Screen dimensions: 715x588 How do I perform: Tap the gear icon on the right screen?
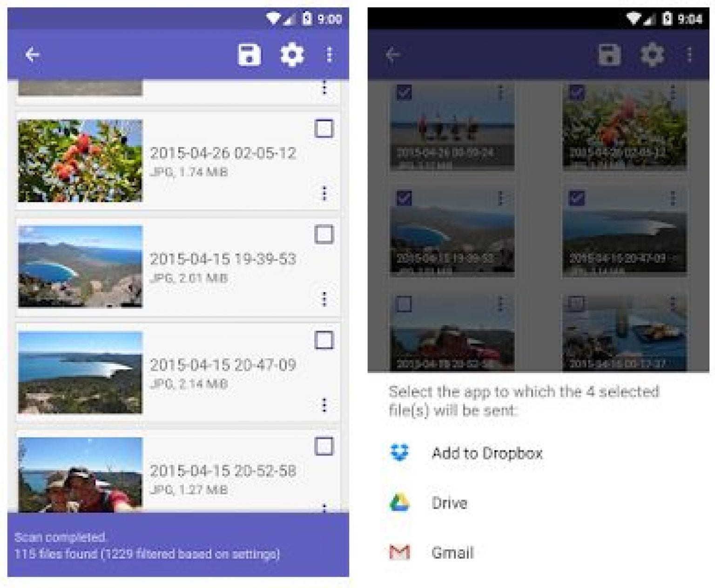[x=654, y=54]
